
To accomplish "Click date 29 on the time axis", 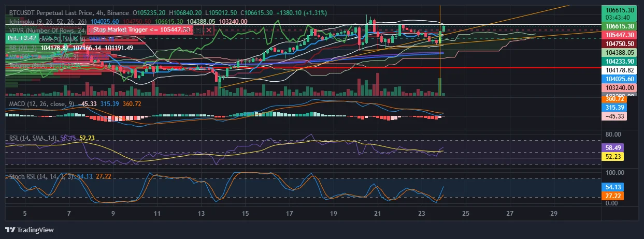I will coord(554,213).
